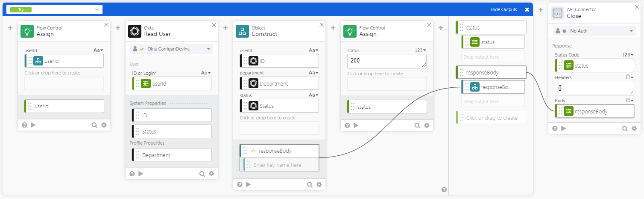Open the No Auth connection dropdown
The image size is (644, 199).
click(x=632, y=31)
